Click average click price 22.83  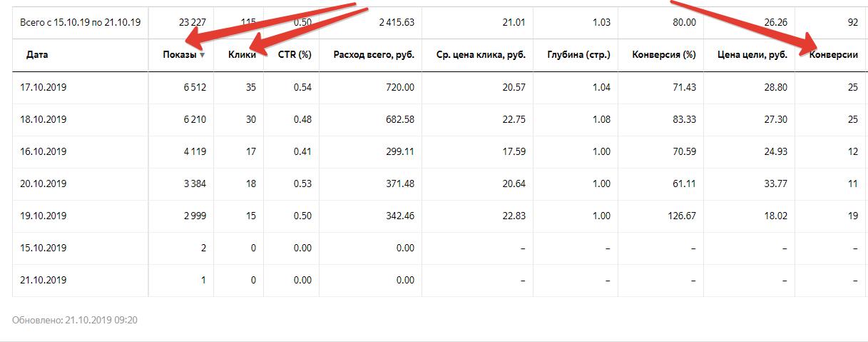click(x=514, y=216)
